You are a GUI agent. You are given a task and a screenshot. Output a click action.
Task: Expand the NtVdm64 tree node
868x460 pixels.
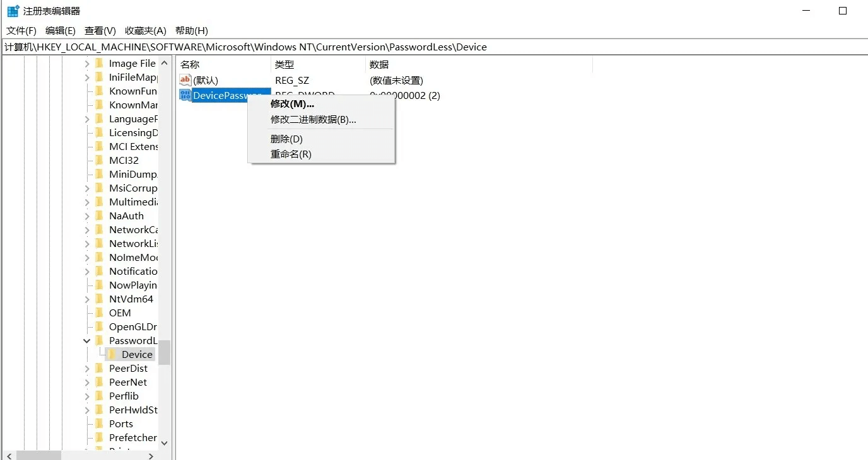pyautogui.click(x=87, y=299)
